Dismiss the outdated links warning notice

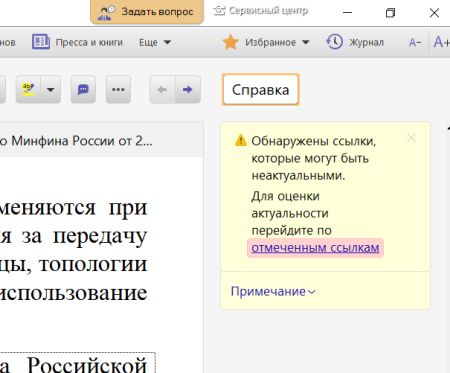[411, 138]
